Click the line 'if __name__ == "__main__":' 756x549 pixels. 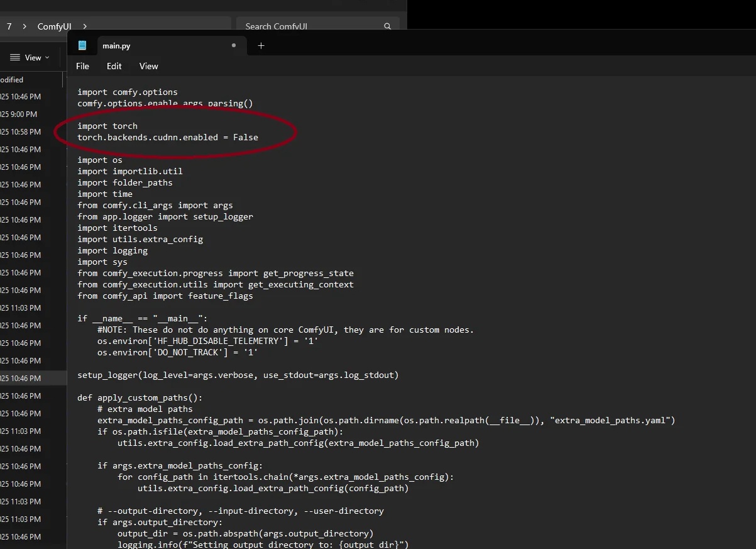click(x=143, y=318)
